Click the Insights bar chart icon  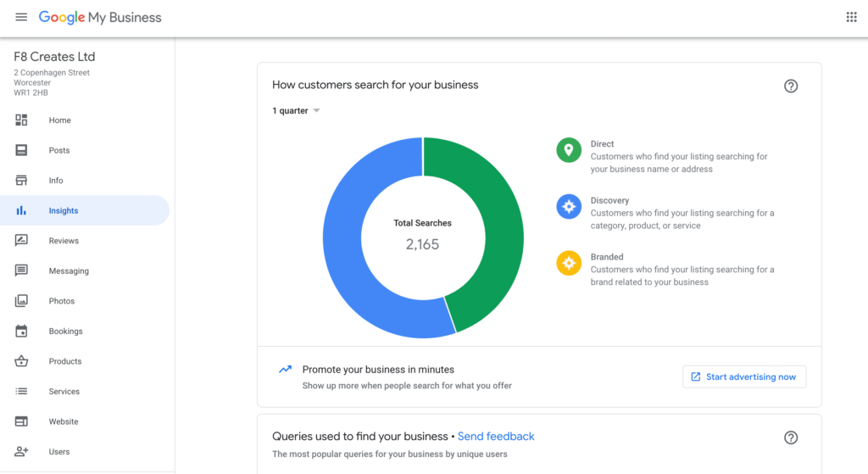tap(21, 210)
